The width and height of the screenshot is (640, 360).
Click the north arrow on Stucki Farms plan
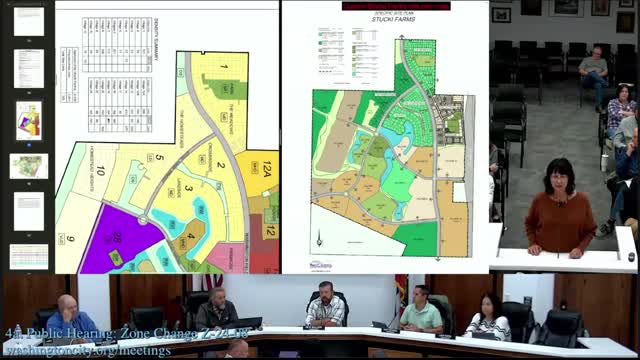pos(319,239)
